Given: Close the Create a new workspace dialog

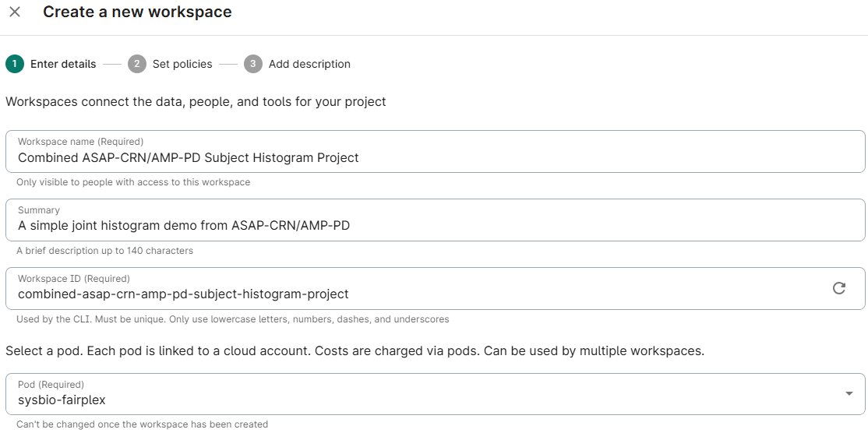Looking at the screenshot, I should pos(15,12).
